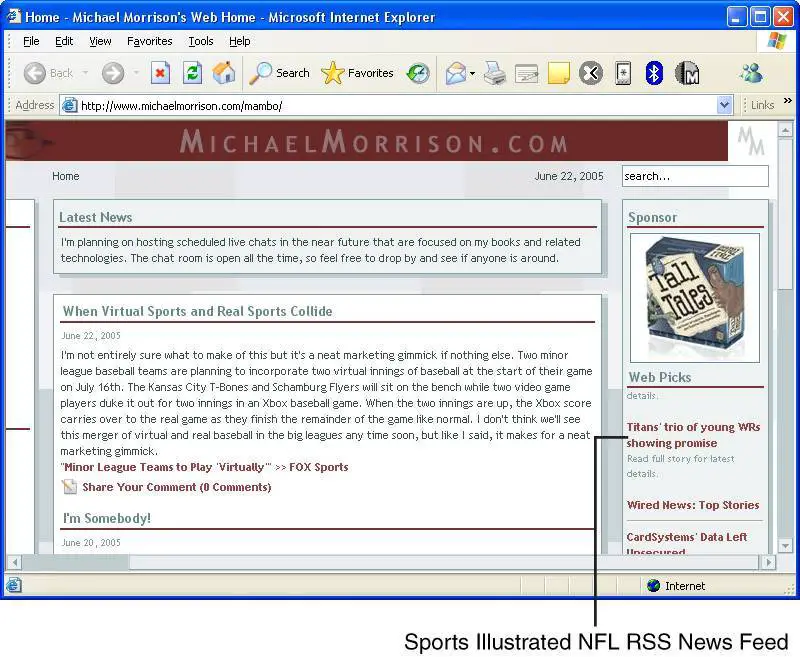Expand the Back button history arrow
This screenshot has width=800, height=657.
pyautogui.click(x=85, y=73)
